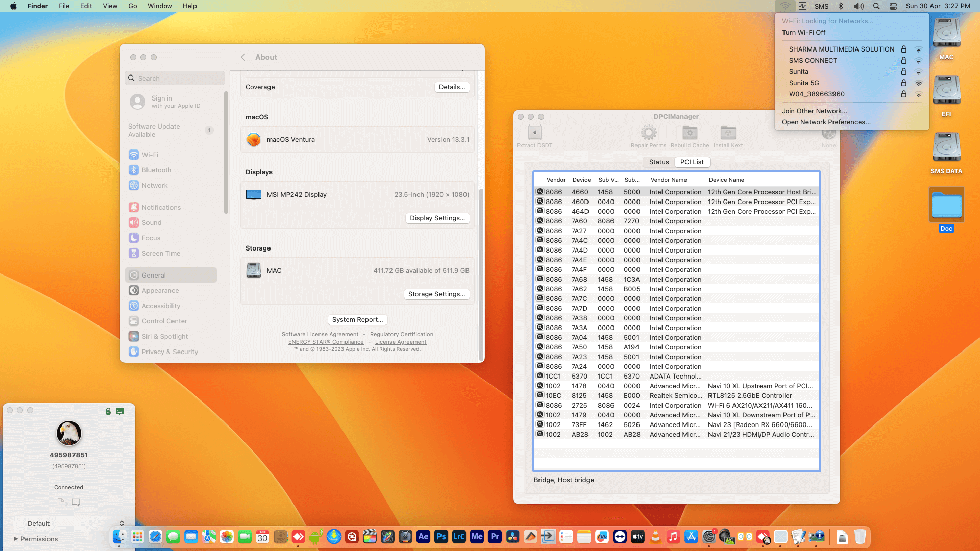The height and width of the screenshot is (551, 980).
Task: Connect to the Sunita 5G network
Action: 852,83
